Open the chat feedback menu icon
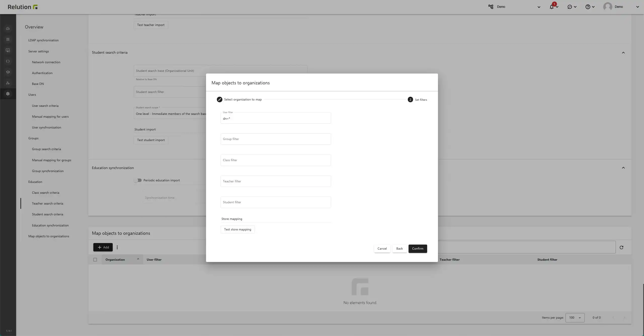Image resolution: width=644 pixels, height=336 pixels. click(570, 7)
